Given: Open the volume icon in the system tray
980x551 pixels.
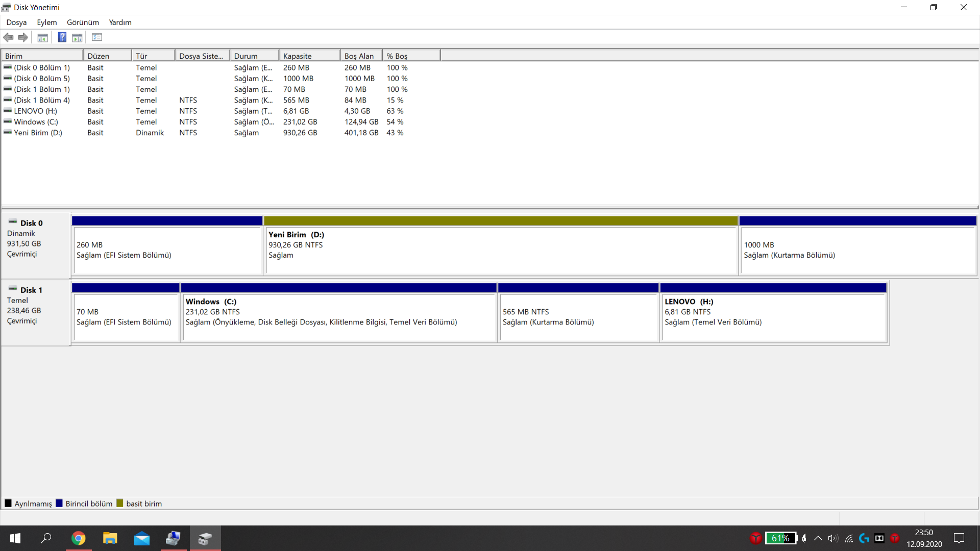Looking at the screenshot, I should [x=833, y=538].
